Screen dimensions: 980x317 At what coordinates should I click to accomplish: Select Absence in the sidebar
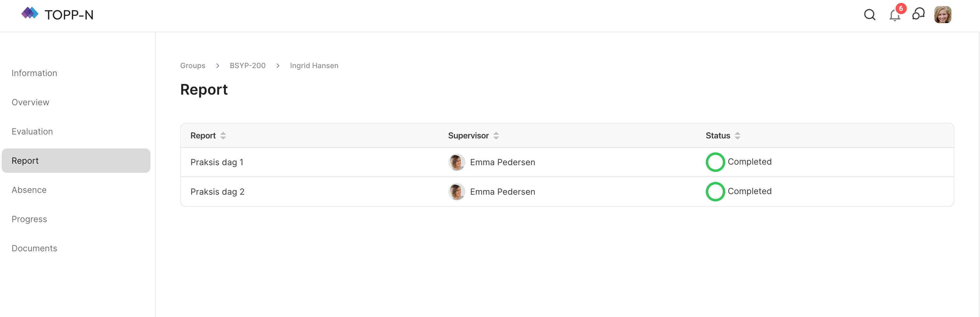tap(29, 190)
